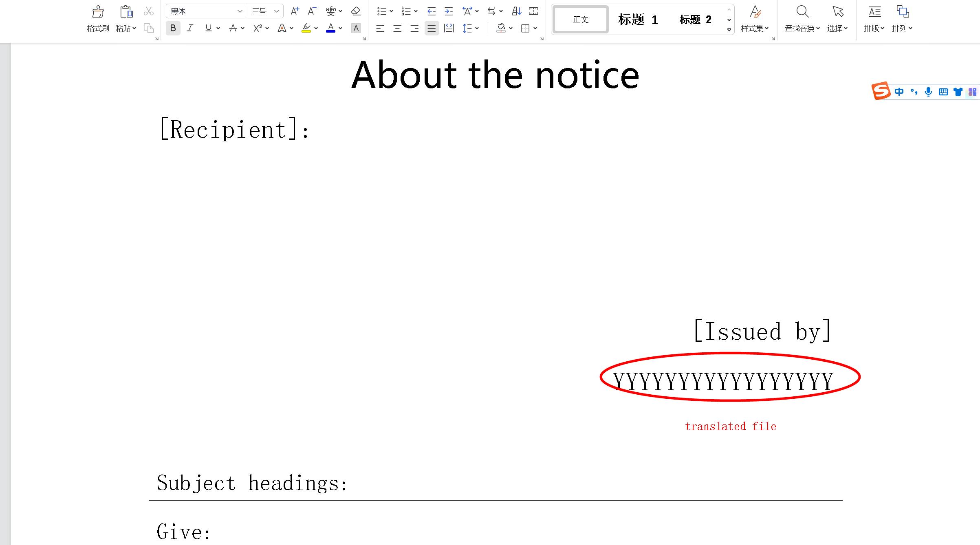The width and height of the screenshot is (980, 545).
Task: Open the font size dropdown showing 三号
Action: (277, 11)
